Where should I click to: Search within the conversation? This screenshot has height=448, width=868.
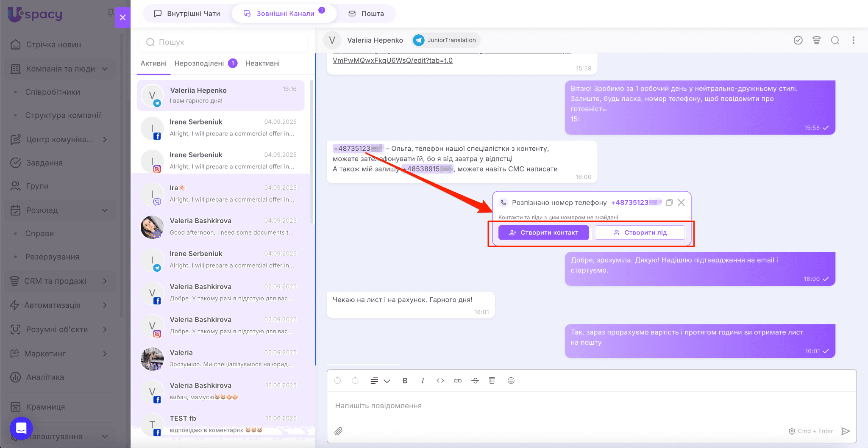(x=835, y=40)
